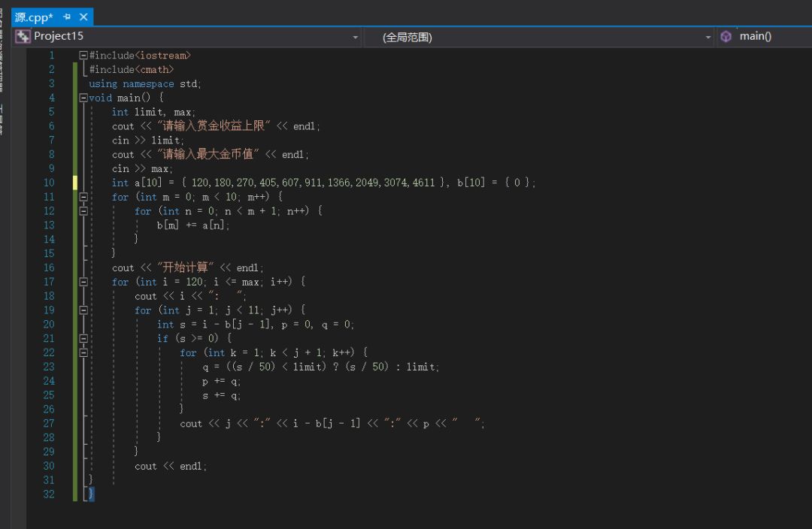Image resolution: width=812 pixels, height=529 pixels.
Task: Click "b[m] += a[n];" statement
Action: pos(193,225)
